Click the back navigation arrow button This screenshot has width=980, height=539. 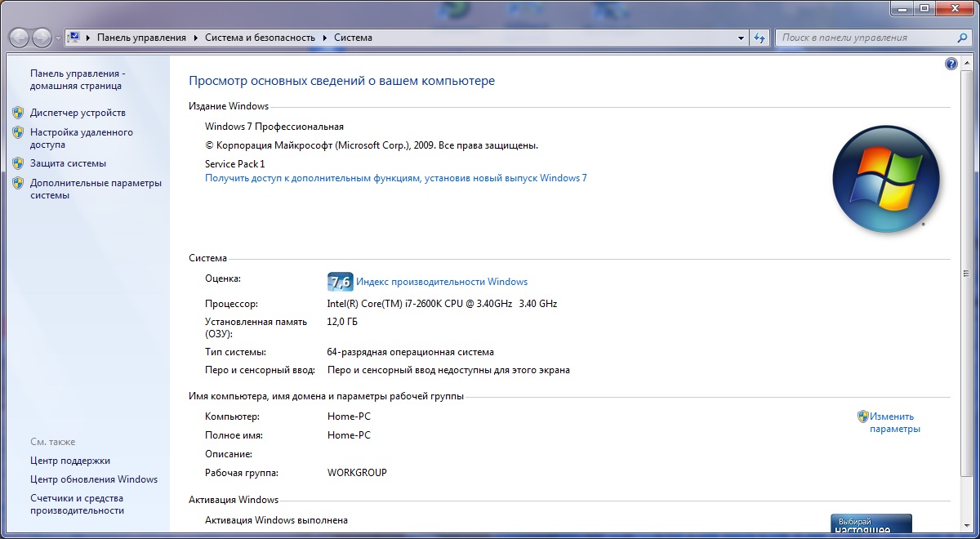20,38
